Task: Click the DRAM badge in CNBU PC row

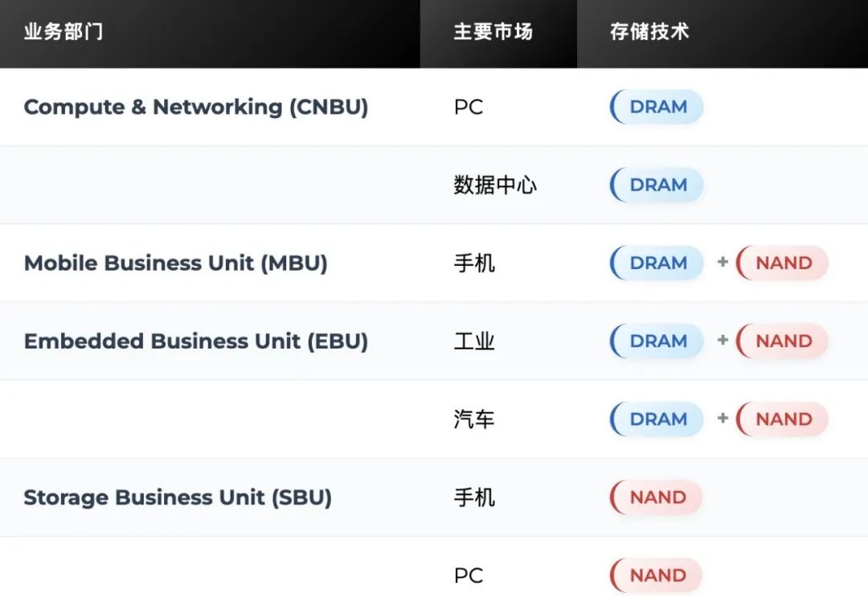Action: [657, 107]
